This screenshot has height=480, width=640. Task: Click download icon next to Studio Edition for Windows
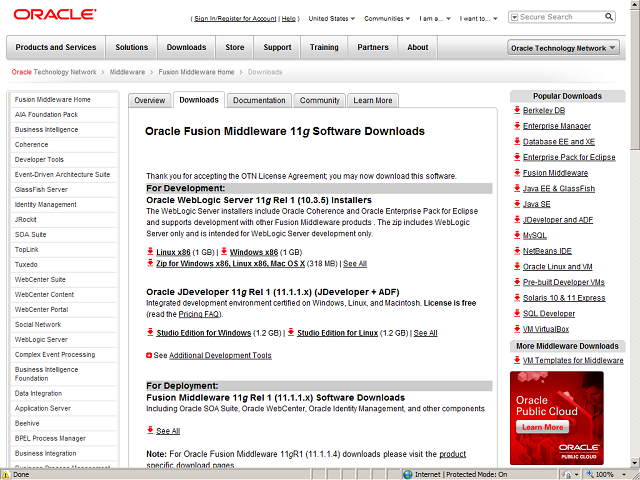tap(150, 333)
